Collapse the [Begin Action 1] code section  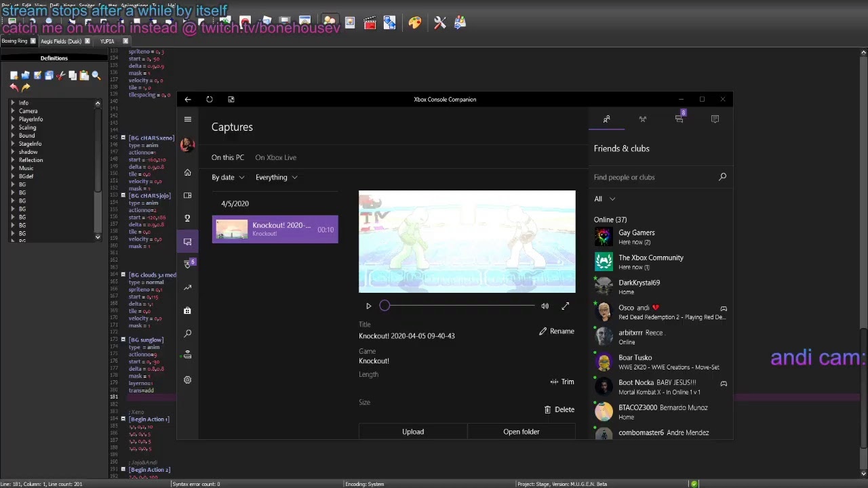[x=123, y=419]
